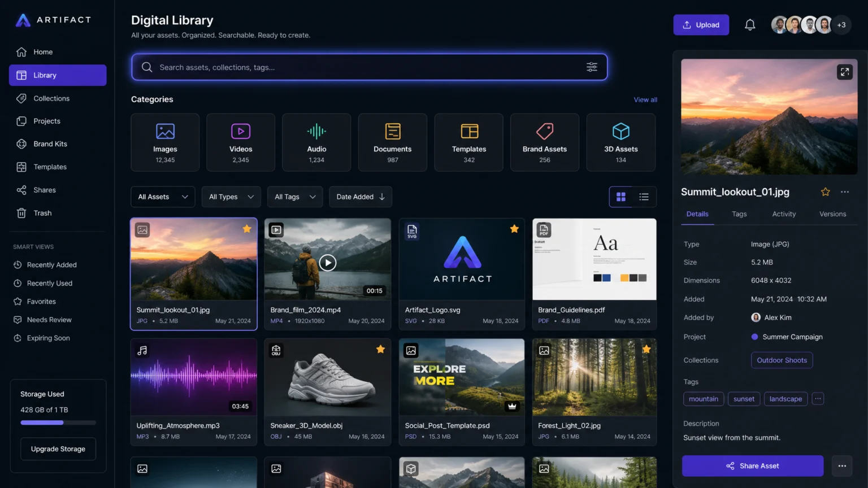
Task: Focus the search assets input field
Action: (370, 67)
